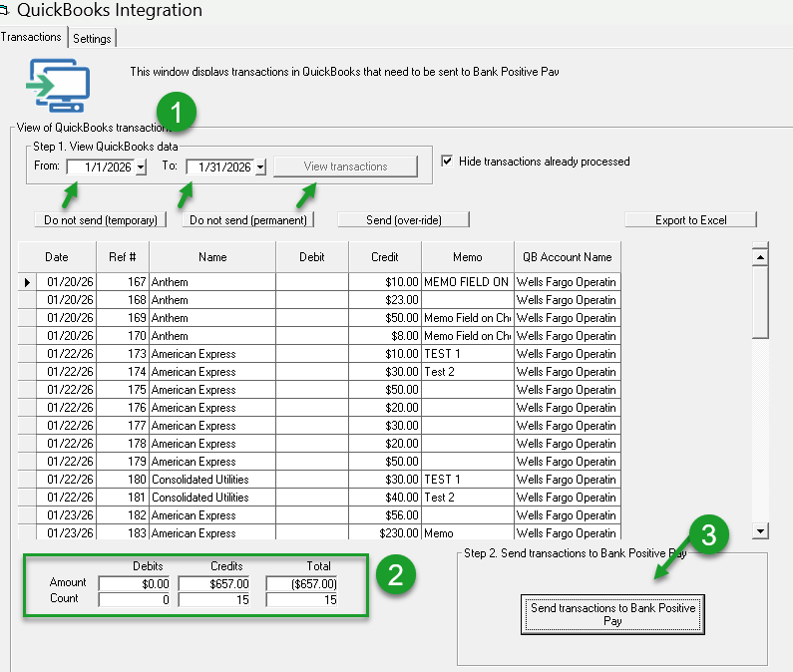
Task: Open the To date dropdown
Action: 260,168
